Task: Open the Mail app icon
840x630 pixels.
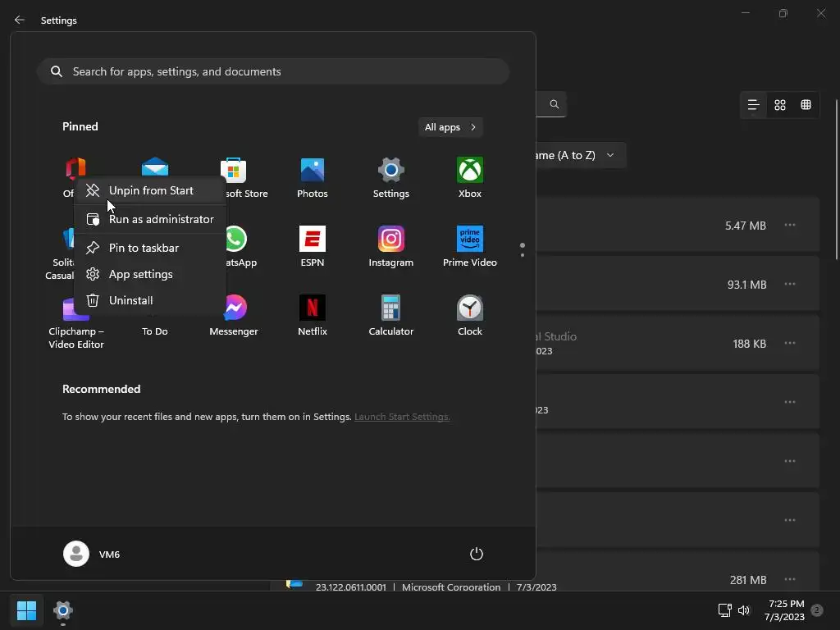Action: (155, 167)
